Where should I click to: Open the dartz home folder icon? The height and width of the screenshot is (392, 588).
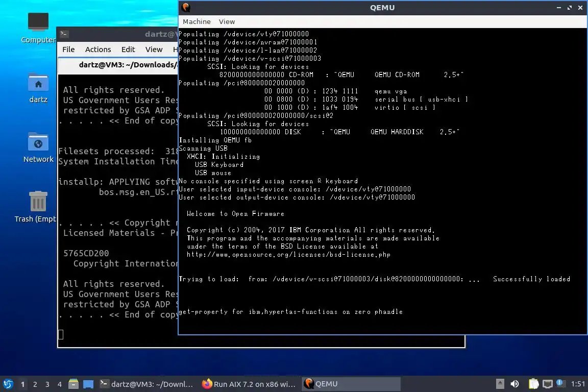click(38, 88)
